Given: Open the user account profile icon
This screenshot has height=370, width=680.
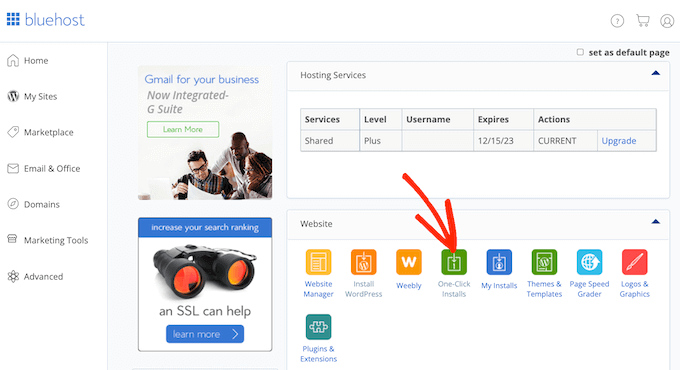Looking at the screenshot, I should [x=667, y=20].
